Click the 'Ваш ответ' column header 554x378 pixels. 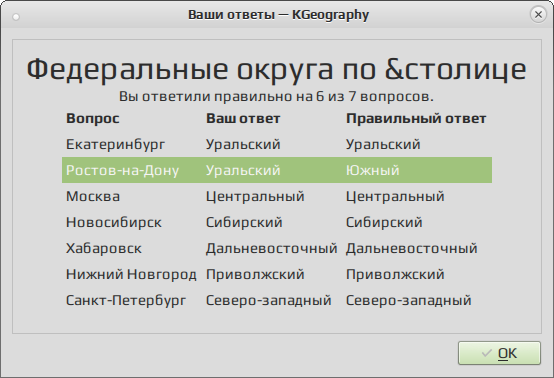click(243, 119)
